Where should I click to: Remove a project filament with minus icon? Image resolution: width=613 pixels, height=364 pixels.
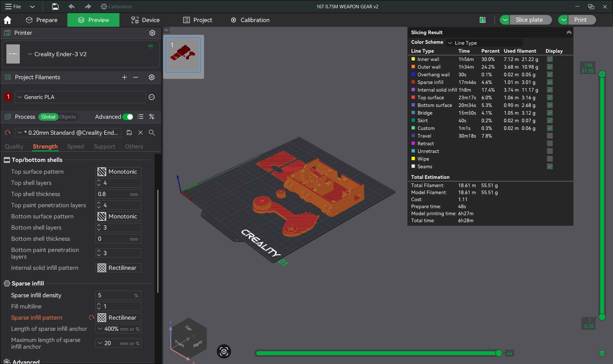tap(136, 77)
